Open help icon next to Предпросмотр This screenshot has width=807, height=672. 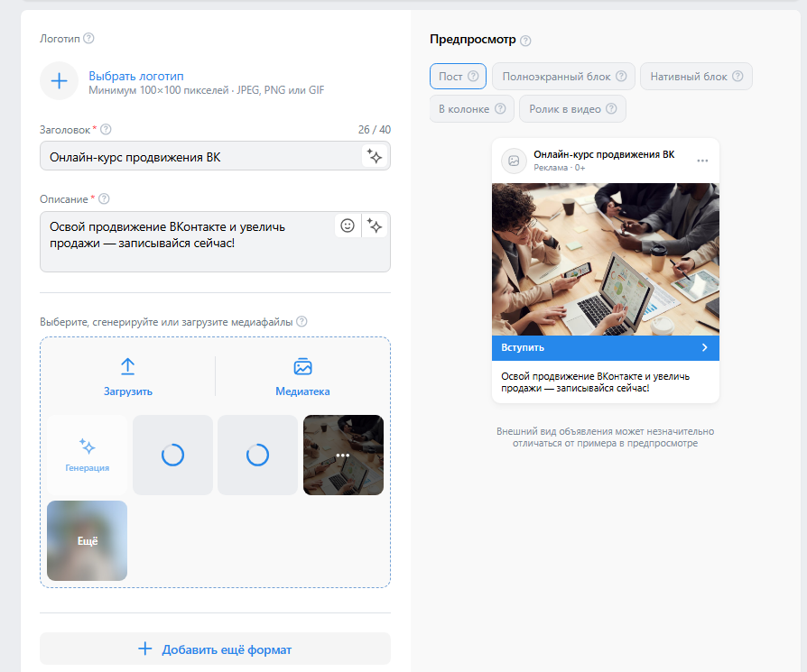pyautogui.click(x=525, y=41)
